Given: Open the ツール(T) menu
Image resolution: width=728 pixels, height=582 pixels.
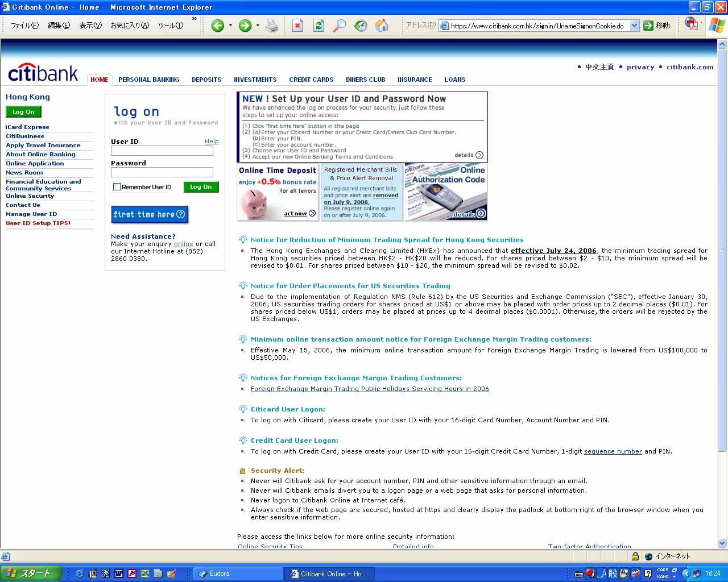Looking at the screenshot, I should coord(171,26).
